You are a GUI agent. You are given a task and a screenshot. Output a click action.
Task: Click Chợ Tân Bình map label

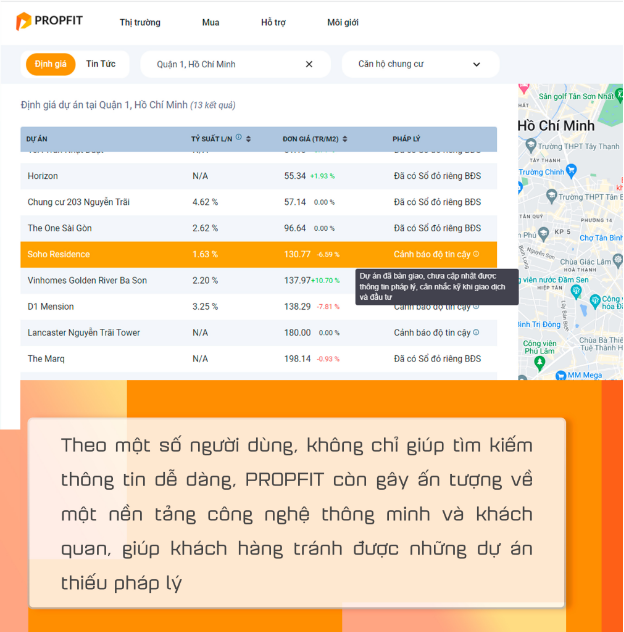pyautogui.click(x=601, y=238)
